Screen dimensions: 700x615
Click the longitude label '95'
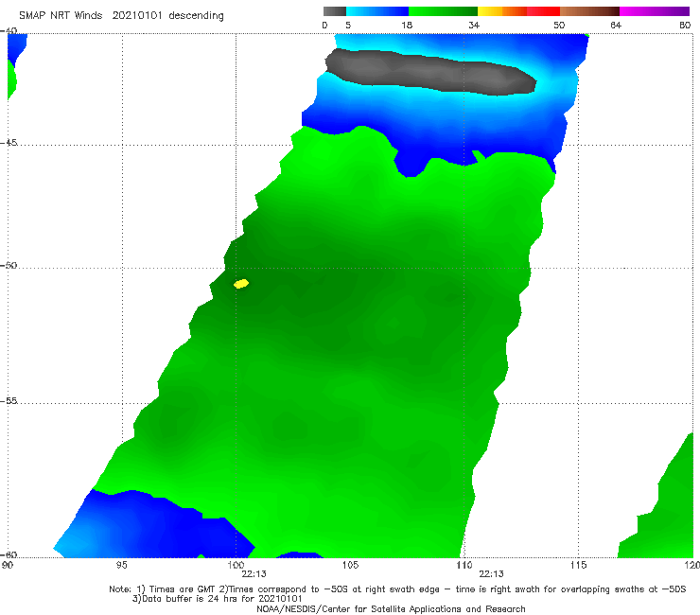(121, 566)
